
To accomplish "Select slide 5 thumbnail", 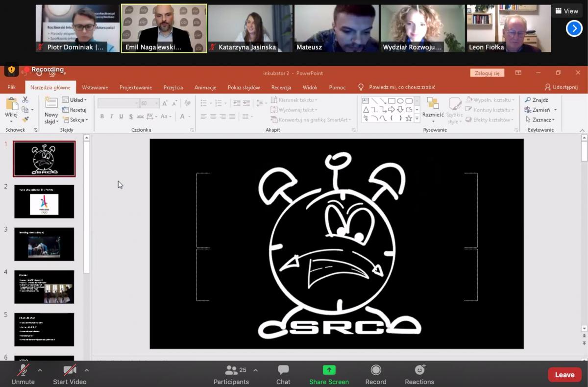I will (x=44, y=329).
